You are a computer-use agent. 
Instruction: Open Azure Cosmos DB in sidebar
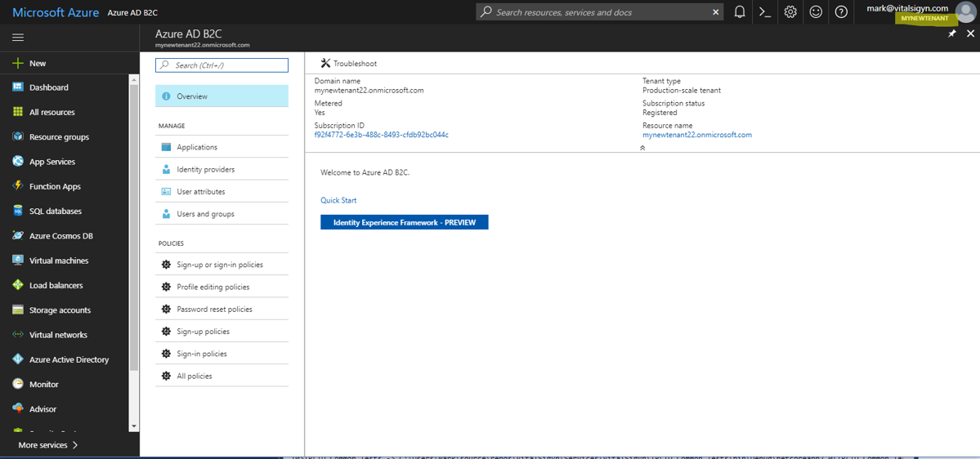point(60,236)
